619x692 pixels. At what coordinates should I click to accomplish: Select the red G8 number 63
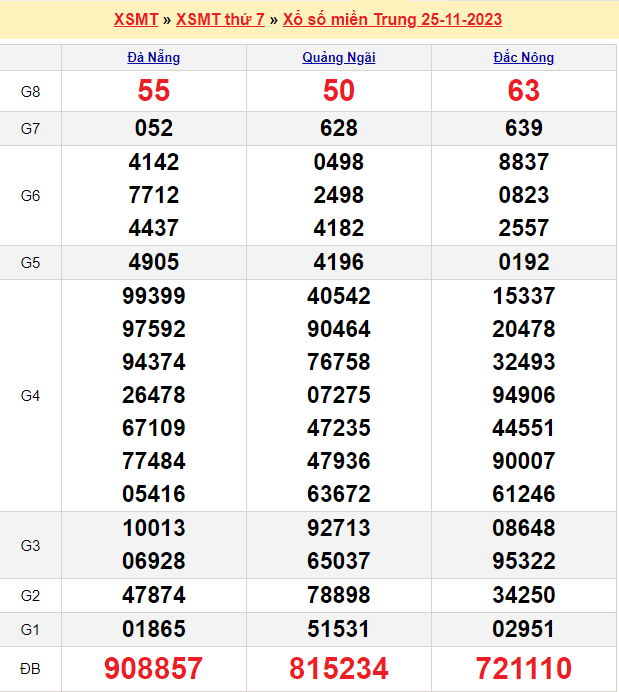click(x=524, y=91)
